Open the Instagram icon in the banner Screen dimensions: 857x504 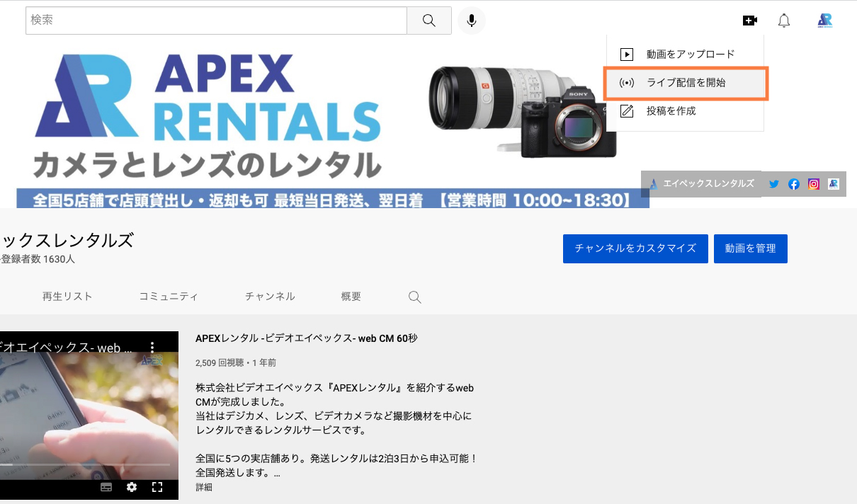click(x=813, y=183)
